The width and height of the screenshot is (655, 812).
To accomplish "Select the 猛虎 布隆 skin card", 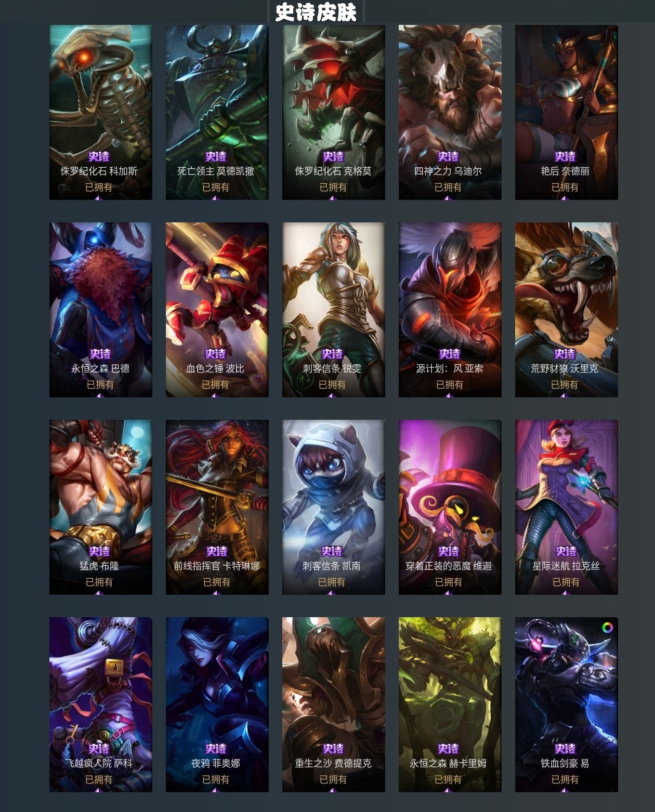I will [x=101, y=507].
